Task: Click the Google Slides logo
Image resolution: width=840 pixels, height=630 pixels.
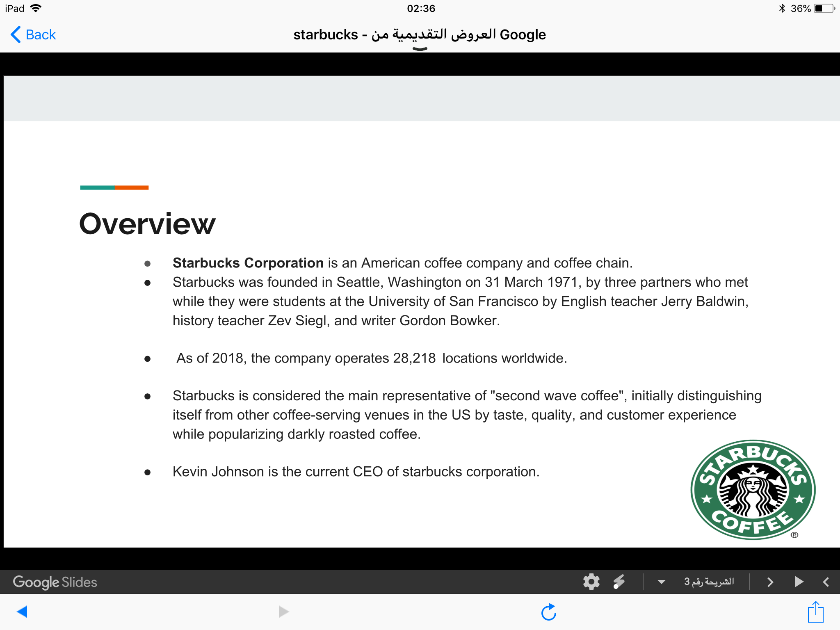Action: coord(55,582)
